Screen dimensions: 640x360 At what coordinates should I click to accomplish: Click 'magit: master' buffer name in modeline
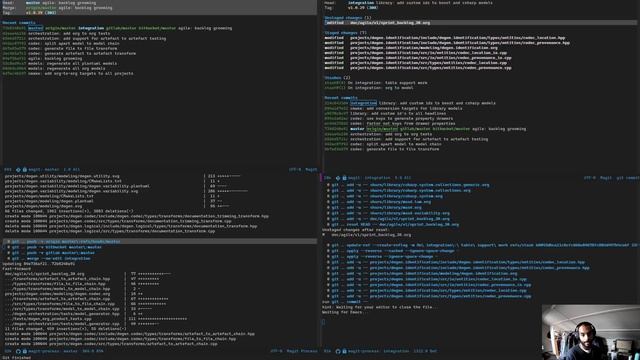(x=44, y=169)
